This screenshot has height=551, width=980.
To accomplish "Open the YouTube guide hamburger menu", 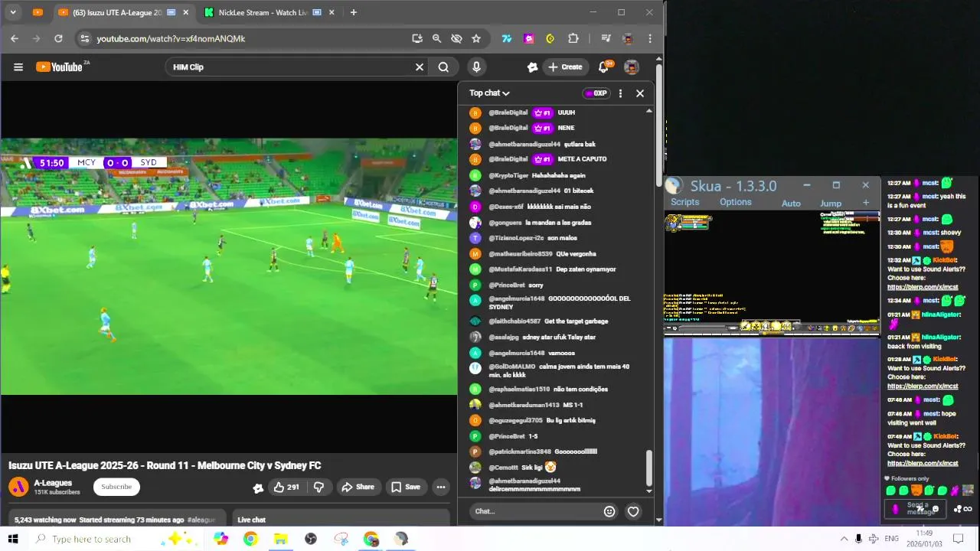I will point(18,67).
